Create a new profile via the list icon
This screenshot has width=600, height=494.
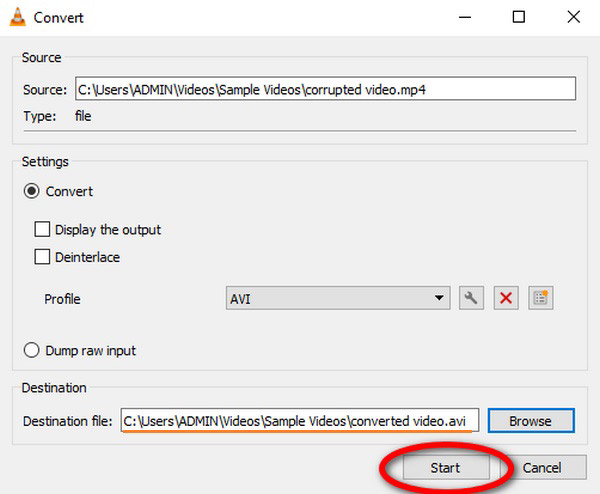tap(540, 298)
